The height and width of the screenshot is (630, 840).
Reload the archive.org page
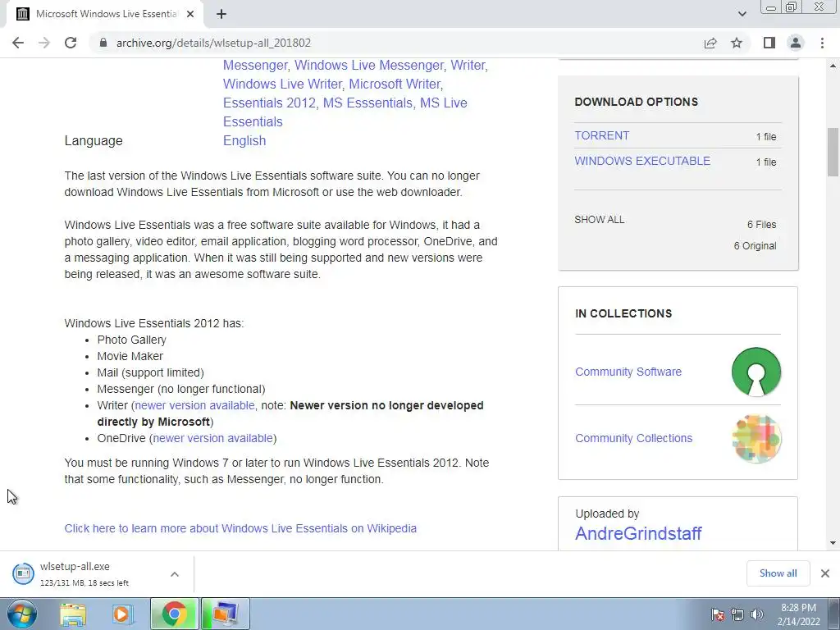pos(71,43)
